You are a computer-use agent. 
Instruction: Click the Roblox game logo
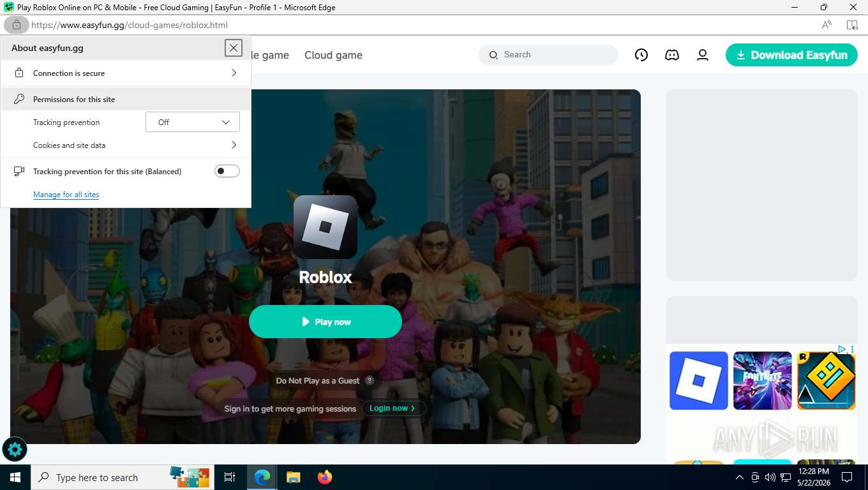[325, 227]
